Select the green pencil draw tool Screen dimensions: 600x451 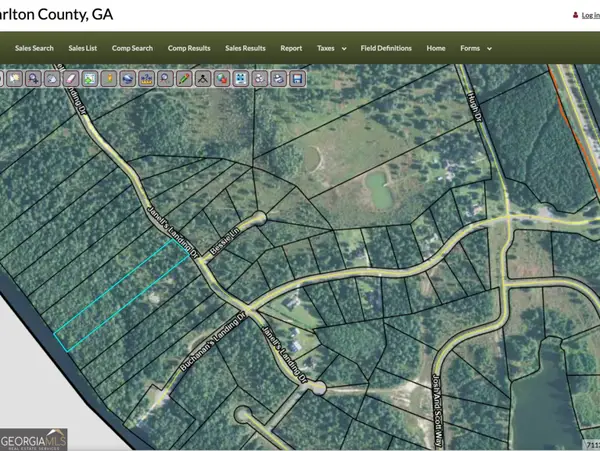184,79
